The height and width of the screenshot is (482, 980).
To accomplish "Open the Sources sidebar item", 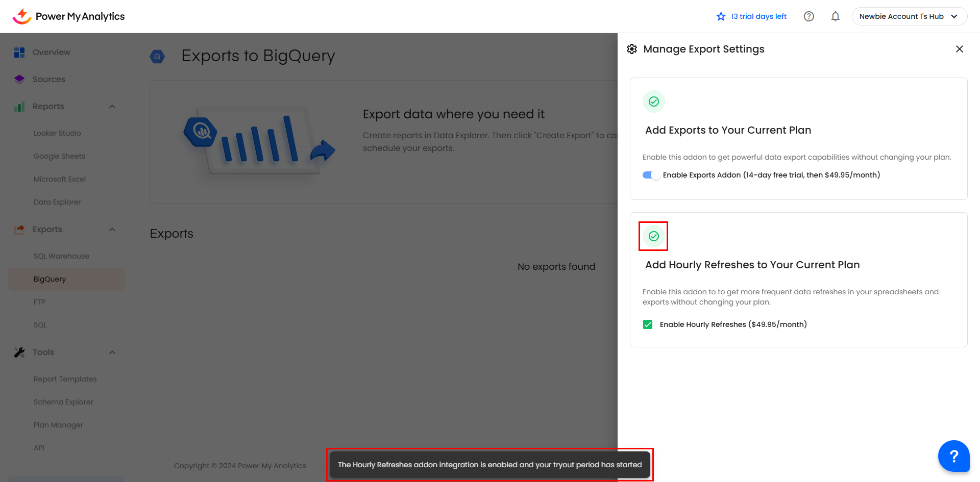I will point(48,80).
